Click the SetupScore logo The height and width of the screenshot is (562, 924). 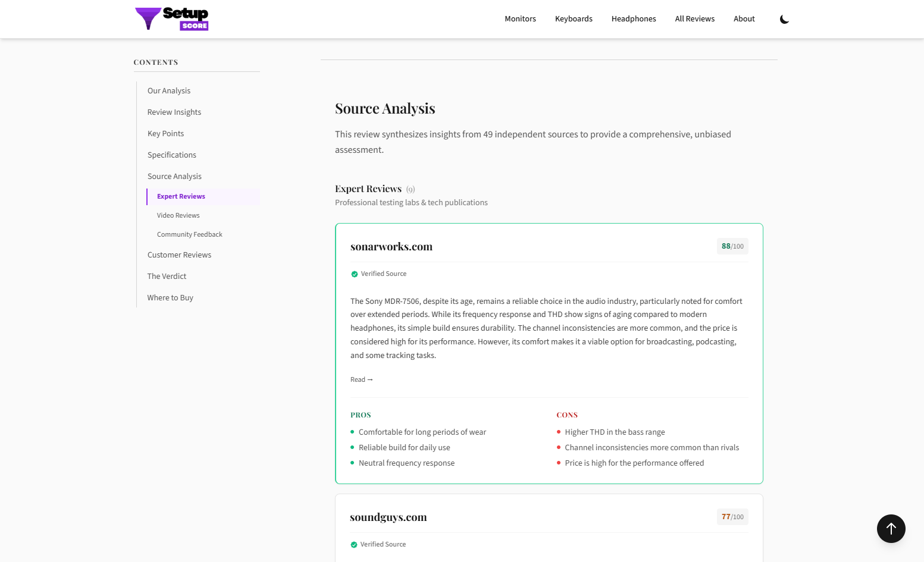tap(171, 18)
